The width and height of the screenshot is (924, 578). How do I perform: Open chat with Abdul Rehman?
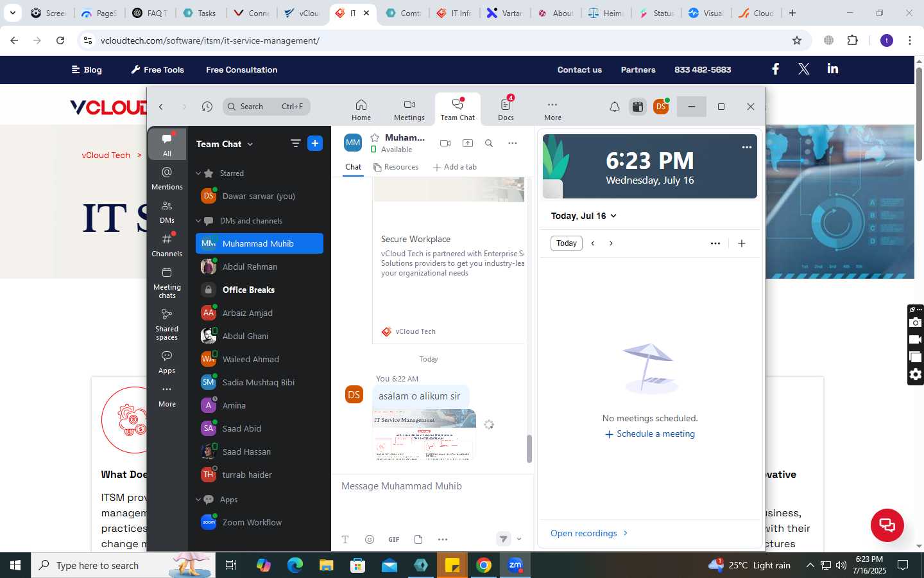(x=259, y=267)
